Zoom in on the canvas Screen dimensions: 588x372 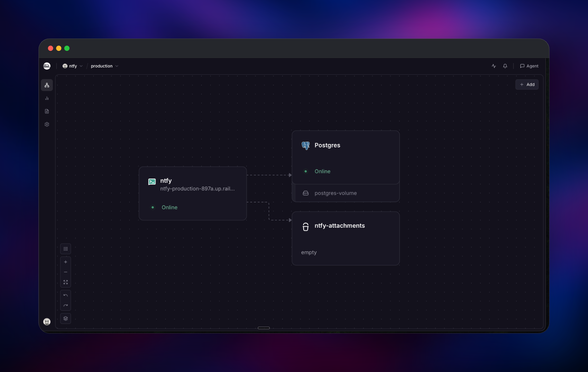point(65,262)
